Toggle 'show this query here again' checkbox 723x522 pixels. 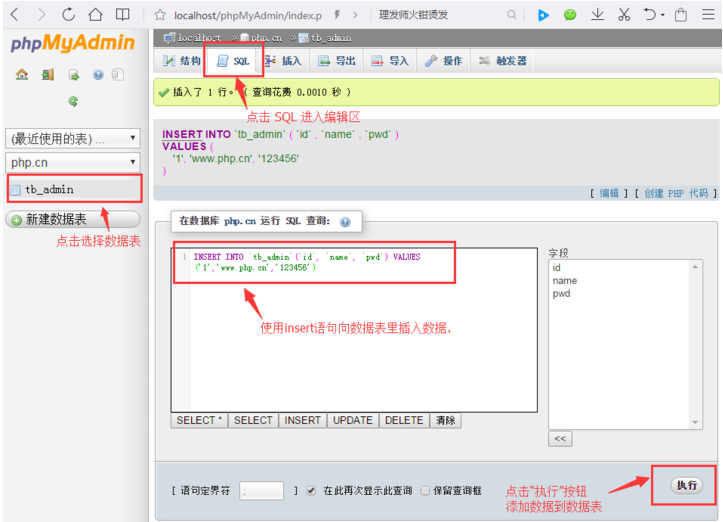point(311,491)
